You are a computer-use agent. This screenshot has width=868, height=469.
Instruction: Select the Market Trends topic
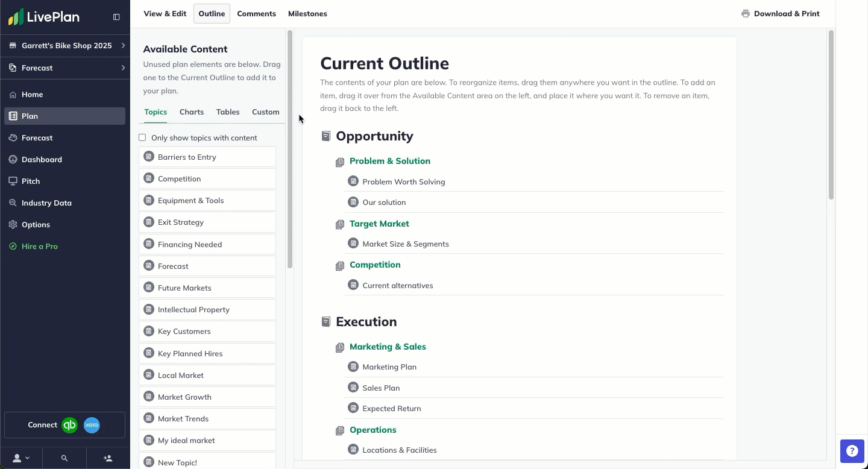[x=207, y=418]
